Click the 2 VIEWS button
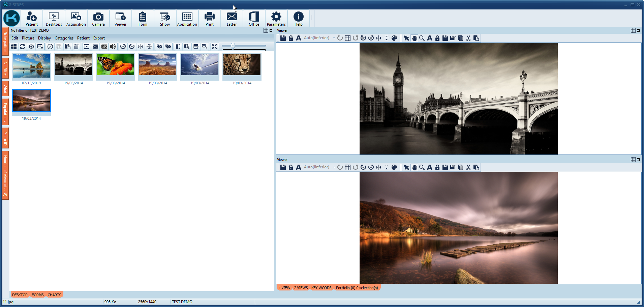 301,288
